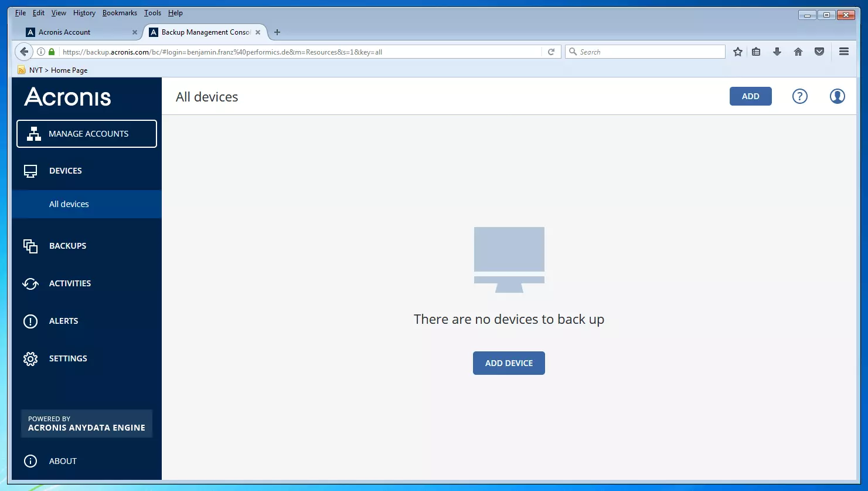Image resolution: width=868 pixels, height=491 pixels.
Task: Open the Bookmarks menu
Action: 120,13
